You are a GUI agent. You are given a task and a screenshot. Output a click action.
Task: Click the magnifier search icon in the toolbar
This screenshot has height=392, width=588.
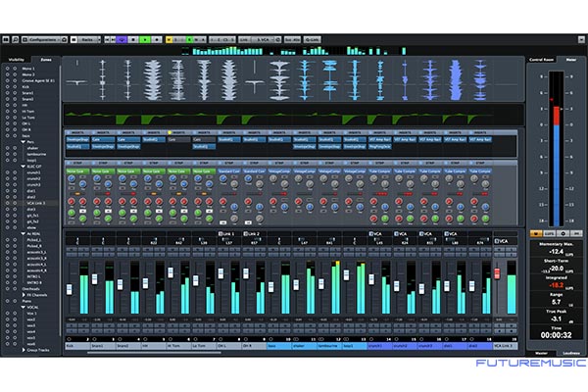(16, 39)
